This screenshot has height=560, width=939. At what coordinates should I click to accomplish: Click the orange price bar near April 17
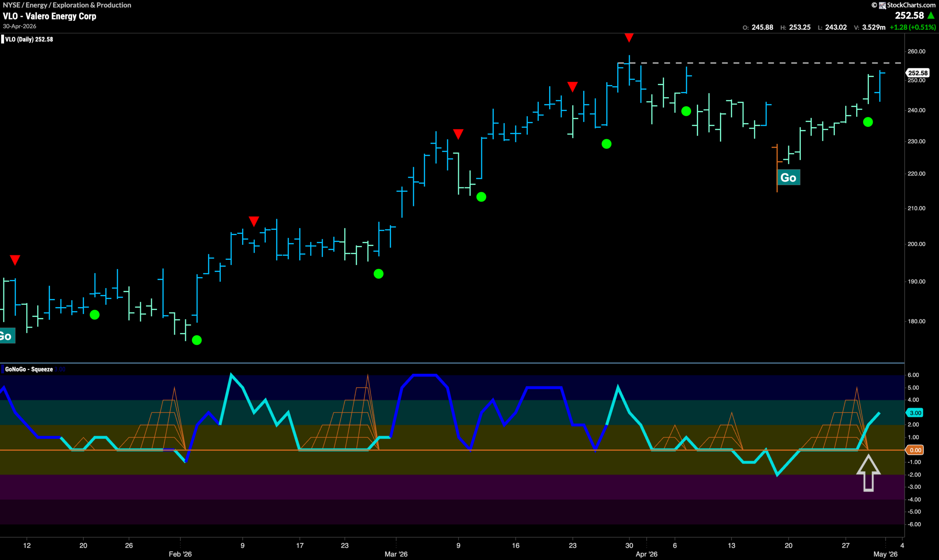pos(777,168)
